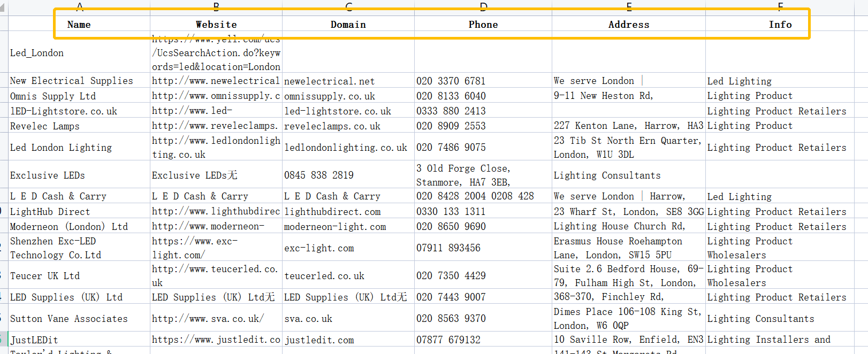Viewport: 868px width, 354px height.
Task: Click the New Electrical Supplies cell
Action: click(79, 81)
